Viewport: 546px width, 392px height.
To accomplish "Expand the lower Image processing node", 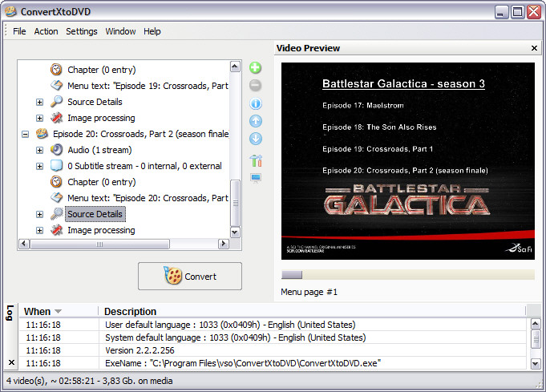I will (x=40, y=230).
